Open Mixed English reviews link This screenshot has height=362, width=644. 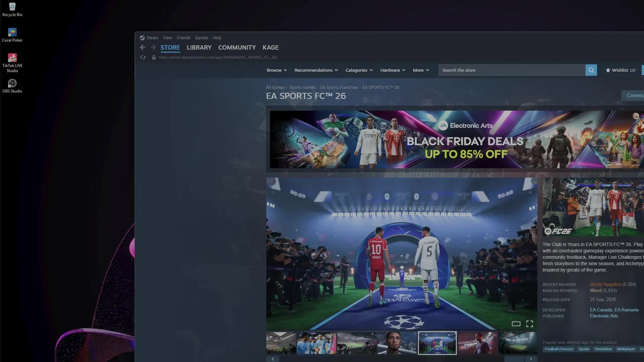coord(596,291)
